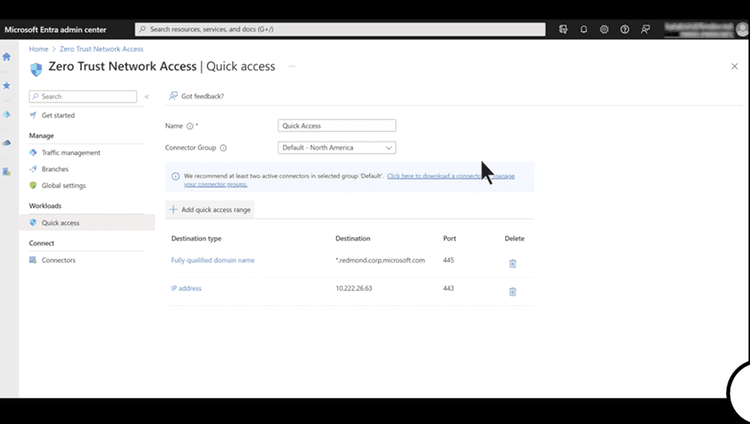750x424 pixels.
Task: Close the Quick access blade
Action: (x=734, y=66)
